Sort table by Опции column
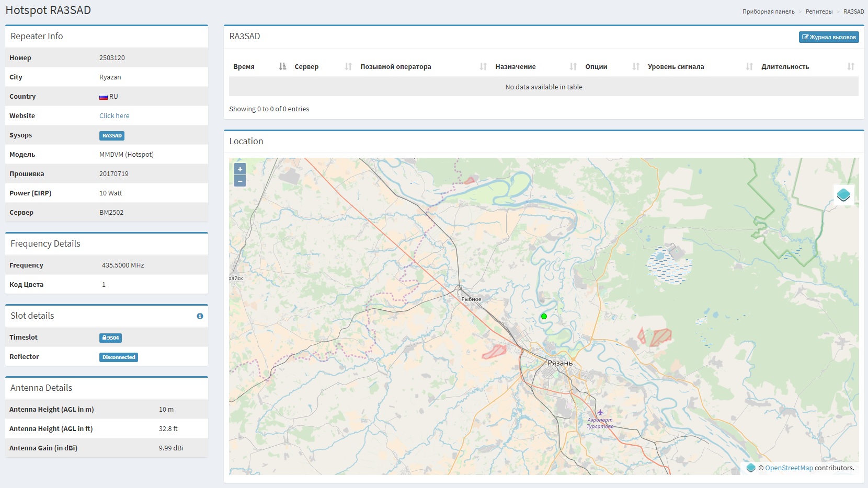Image resolution: width=868 pixels, height=488 pixels. pos(612,66)
